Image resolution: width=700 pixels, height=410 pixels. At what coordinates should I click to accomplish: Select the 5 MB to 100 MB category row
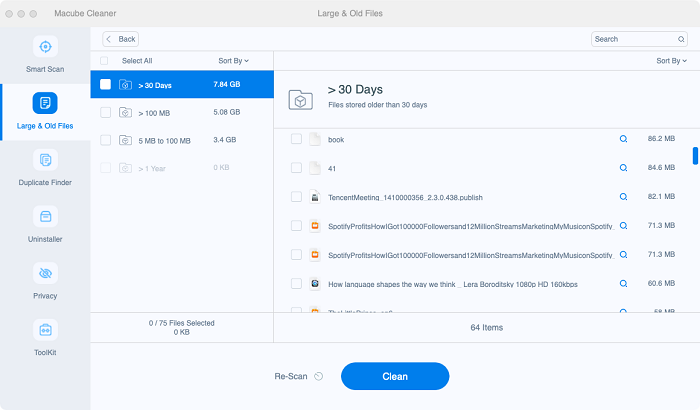(182, 140)
